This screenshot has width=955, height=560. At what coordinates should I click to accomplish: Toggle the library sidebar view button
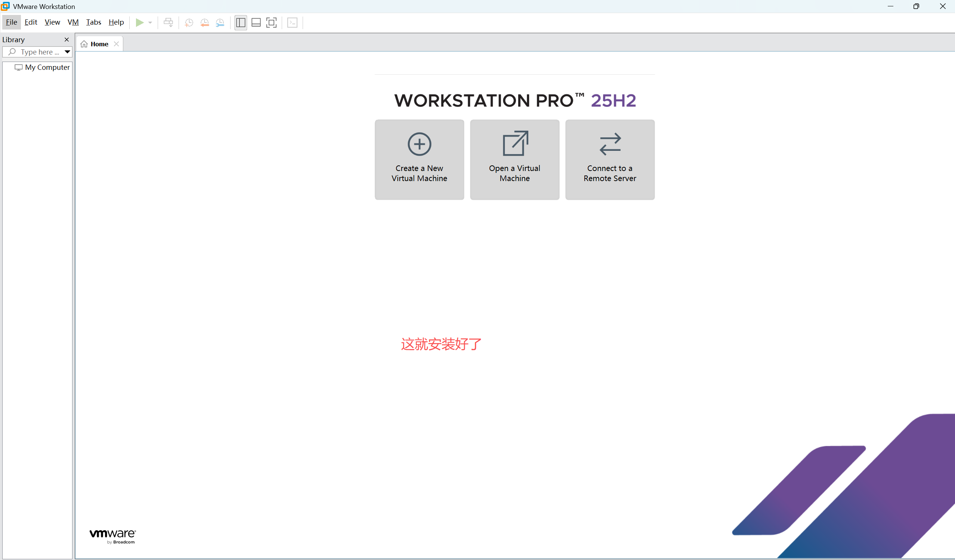241,23
